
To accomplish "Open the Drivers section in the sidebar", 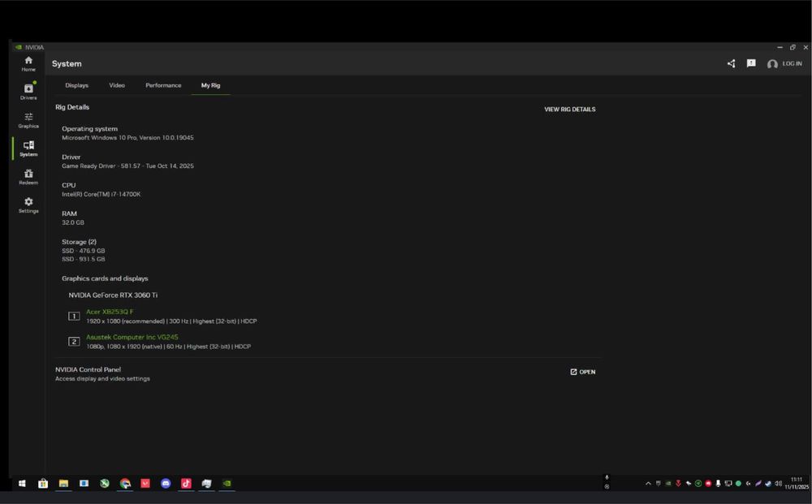I will (x=28, y=92).
